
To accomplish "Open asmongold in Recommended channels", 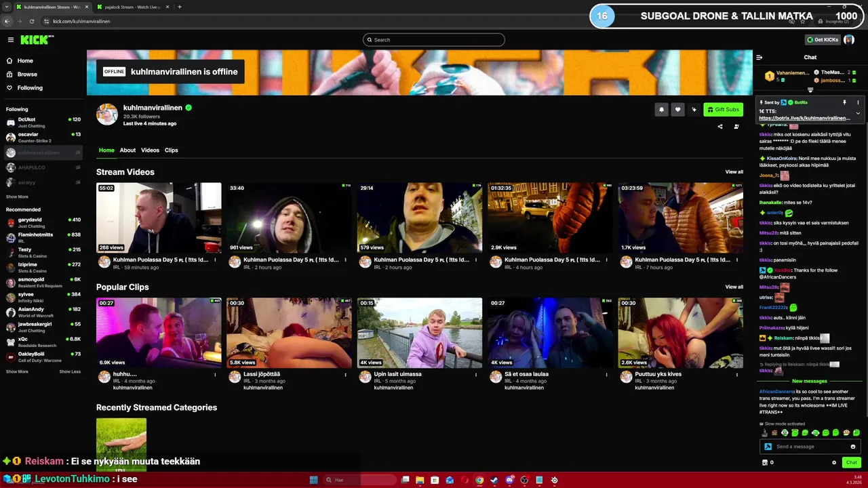I will [42, 282].
